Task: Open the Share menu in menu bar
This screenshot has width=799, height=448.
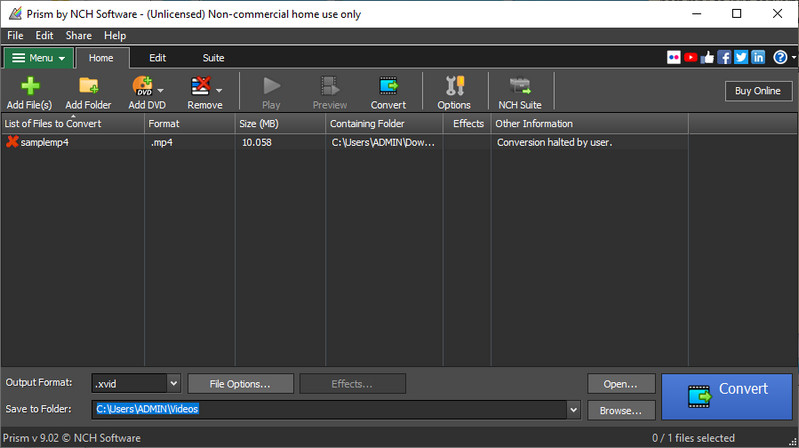Action: (x=78, y=35)
